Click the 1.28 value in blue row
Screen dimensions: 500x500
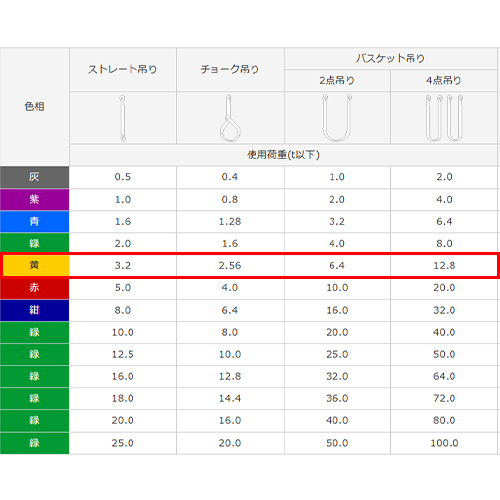[x=230, y=221]
